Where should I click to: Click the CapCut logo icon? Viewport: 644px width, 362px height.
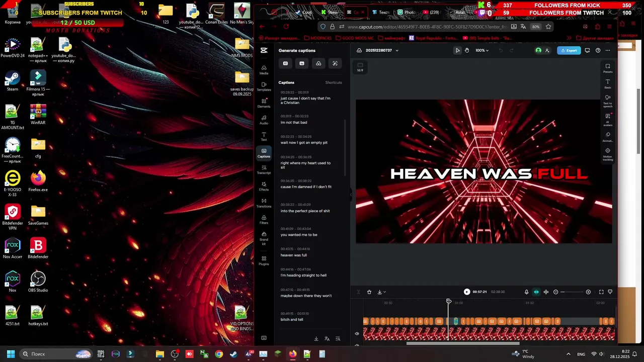[264, 50]
